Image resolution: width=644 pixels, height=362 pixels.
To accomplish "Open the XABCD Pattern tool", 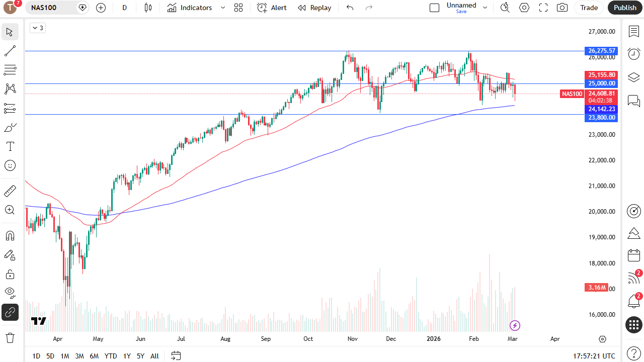I will (x=10, y=88).
